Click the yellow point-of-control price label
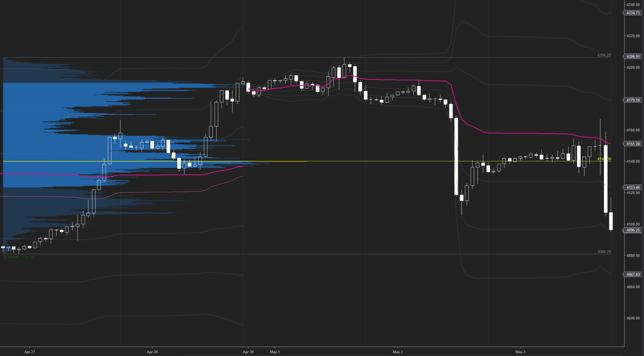Viewport: 644px width, 356px height. 604,159
